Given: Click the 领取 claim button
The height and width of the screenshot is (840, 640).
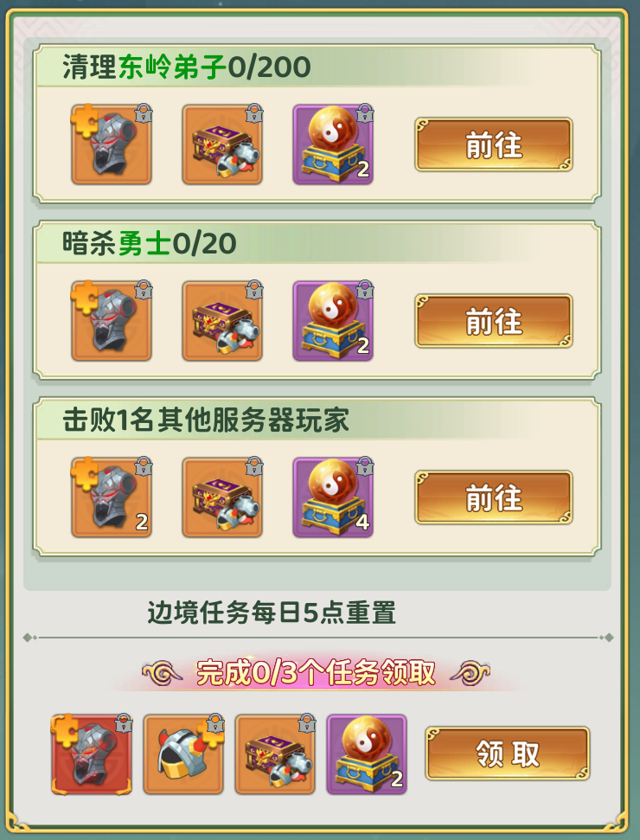Looking at the screenshot, I should pyautogui.click(x=508, y=753).
